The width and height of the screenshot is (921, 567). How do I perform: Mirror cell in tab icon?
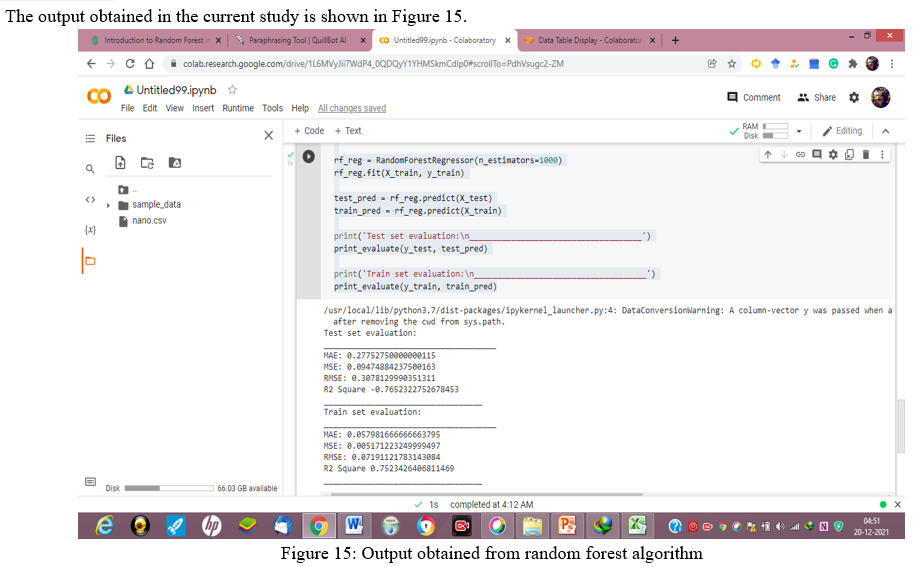coord(849,155)
